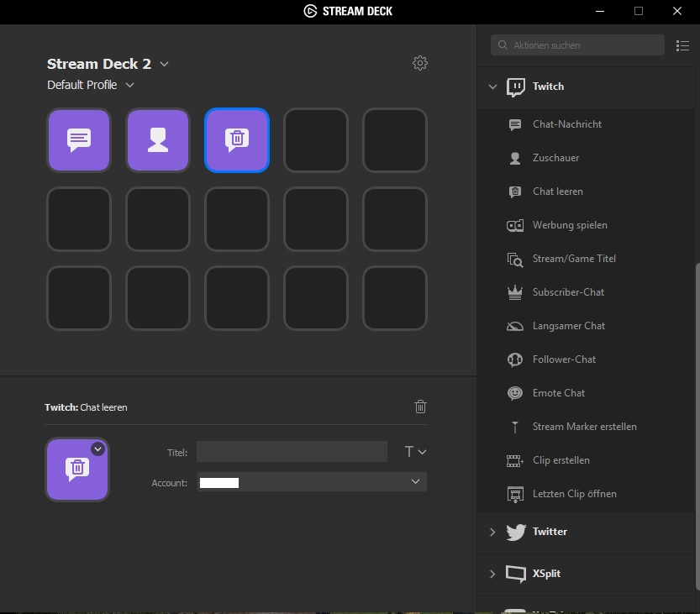Screen dimensions: 700x614
Task: Minimize the Stream Deck window
Action: 600,11
